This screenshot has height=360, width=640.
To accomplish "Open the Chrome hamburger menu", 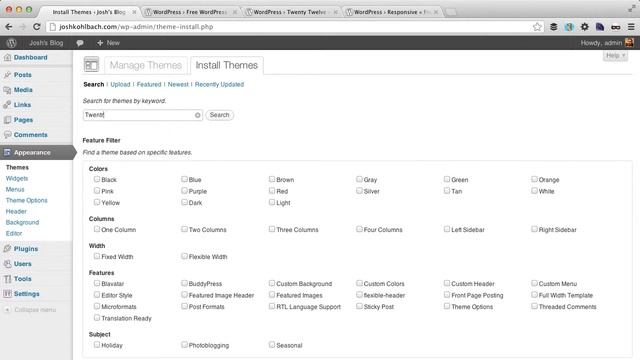I will tap(631, 27).
